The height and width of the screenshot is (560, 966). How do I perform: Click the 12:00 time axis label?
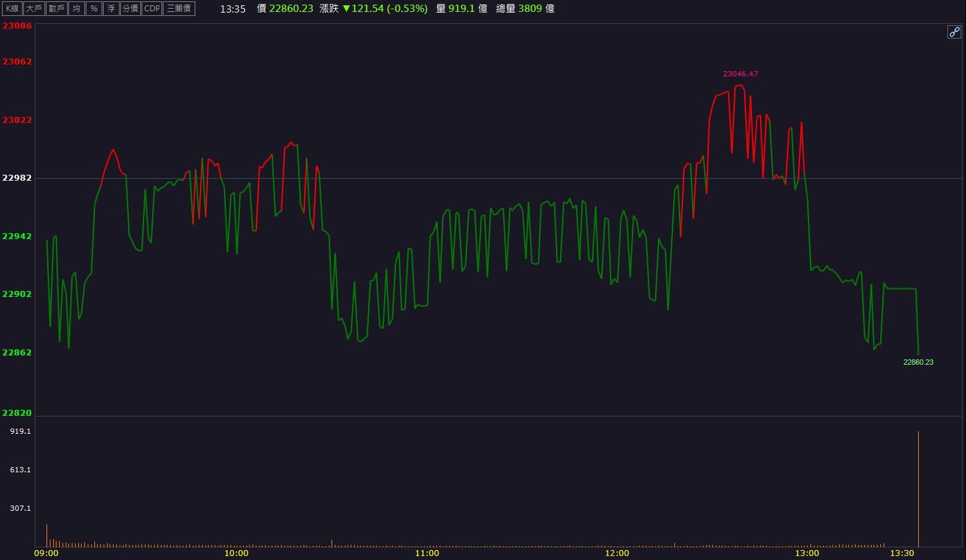[x=617, y=553]
